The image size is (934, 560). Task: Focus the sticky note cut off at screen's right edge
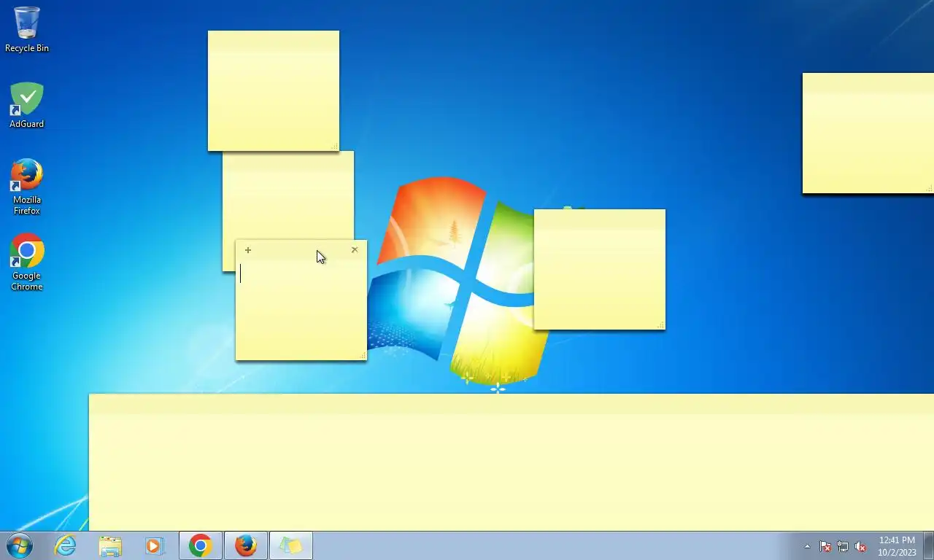868,133
